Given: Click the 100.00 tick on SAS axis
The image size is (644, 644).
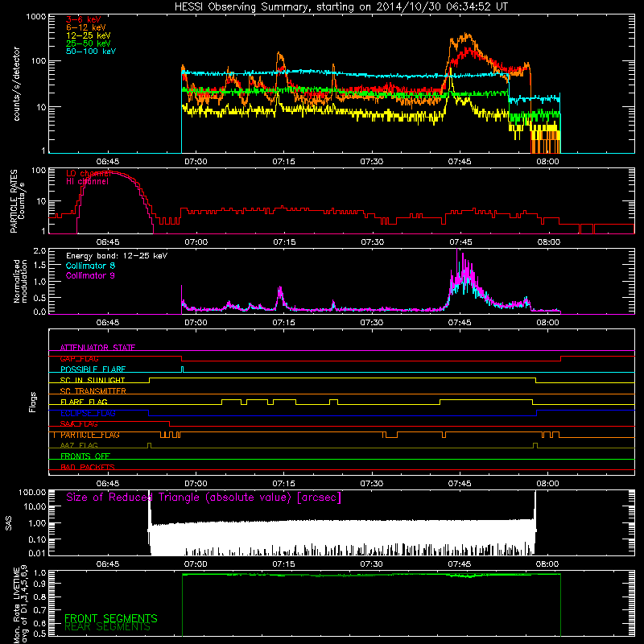Looking at the screenshot, I should [32, 492].
